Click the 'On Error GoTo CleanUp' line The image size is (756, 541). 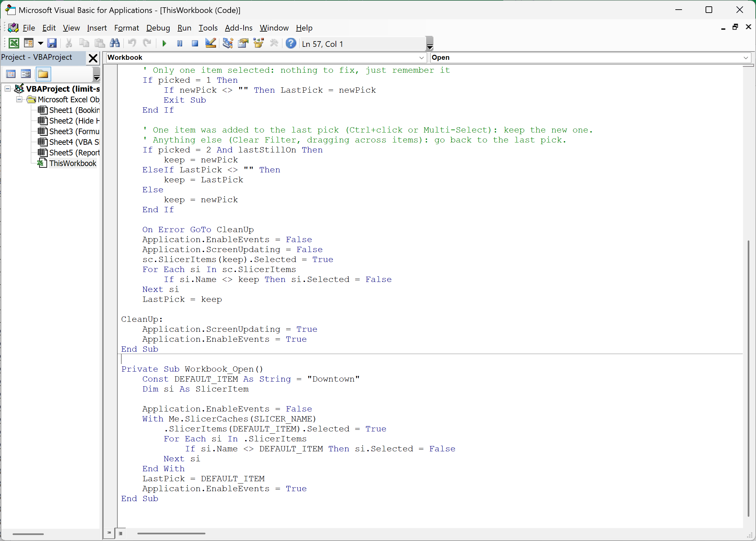(198, 229)
